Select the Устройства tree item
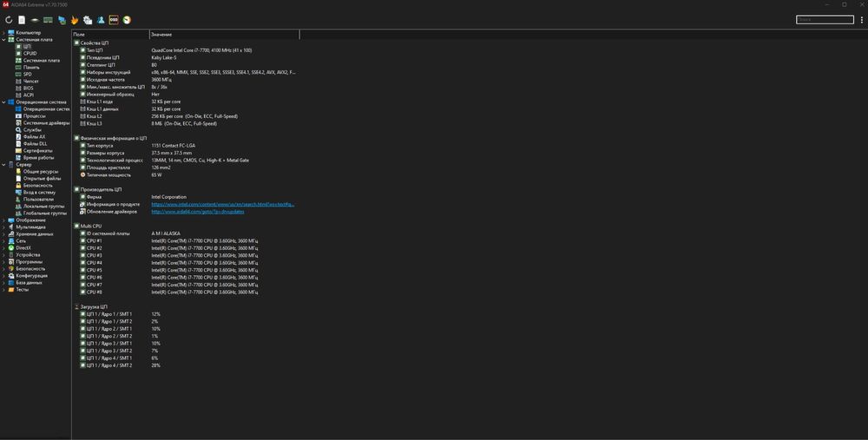Screen dimensions: 868x440 point(28,255)
